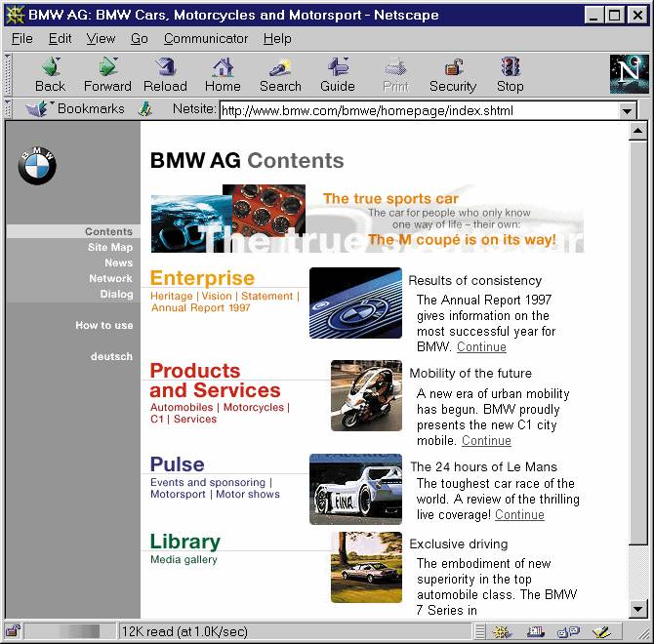The image size is (654, 644).
Task: Open the Automobiles link
Action: (x=182, y=407)
